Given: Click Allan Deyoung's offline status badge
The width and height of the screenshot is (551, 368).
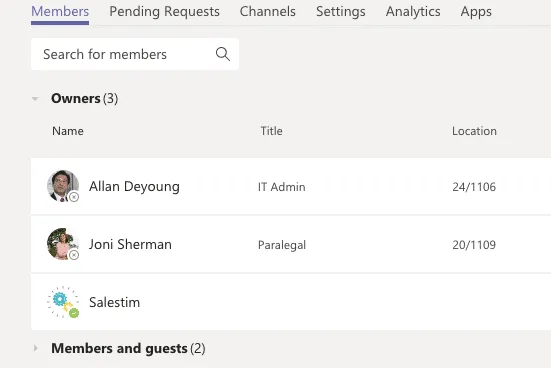Looking at the screenshot, I should (x=74, y=197).
